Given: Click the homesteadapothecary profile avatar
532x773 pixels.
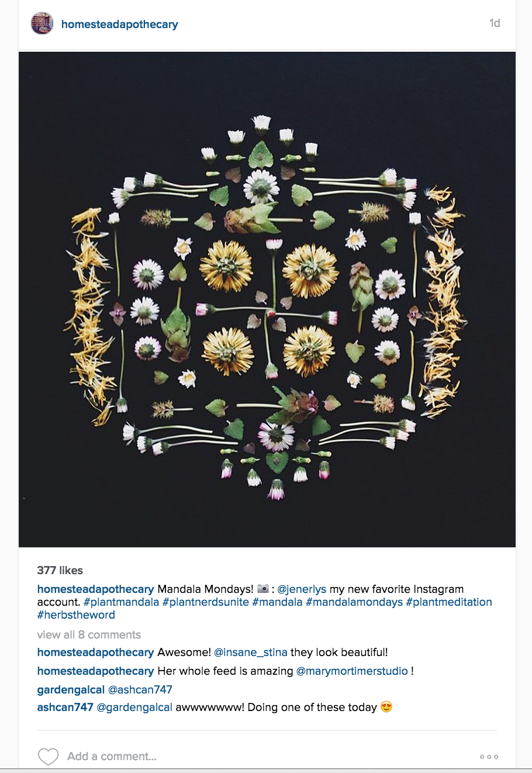Looking at the screenshot, I should pyautogui.click(x=42, y=24).
